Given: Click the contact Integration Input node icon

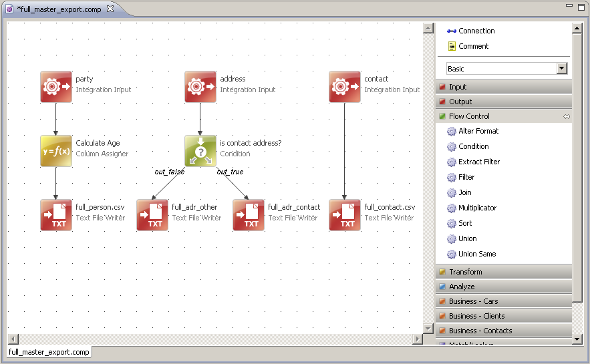Looking at the screenshot, I should tap(345, 87).
